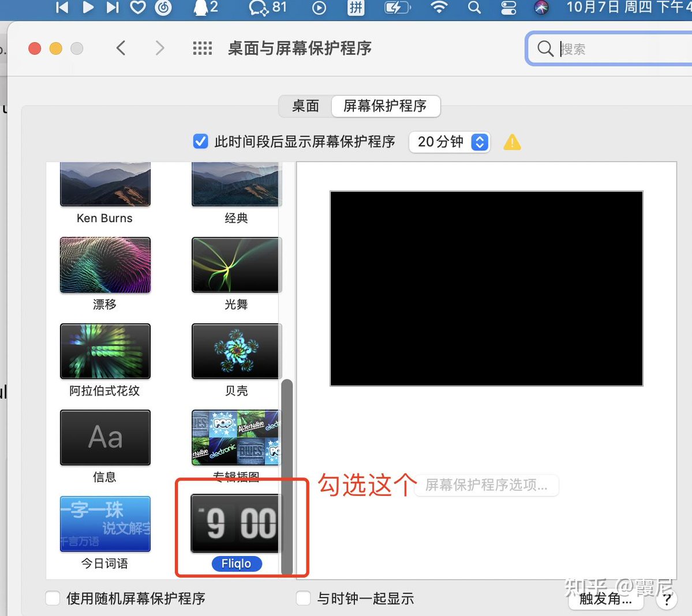
Task: Show all preferences grid icon
Action: pyautogui.click(x=203, y=48)
